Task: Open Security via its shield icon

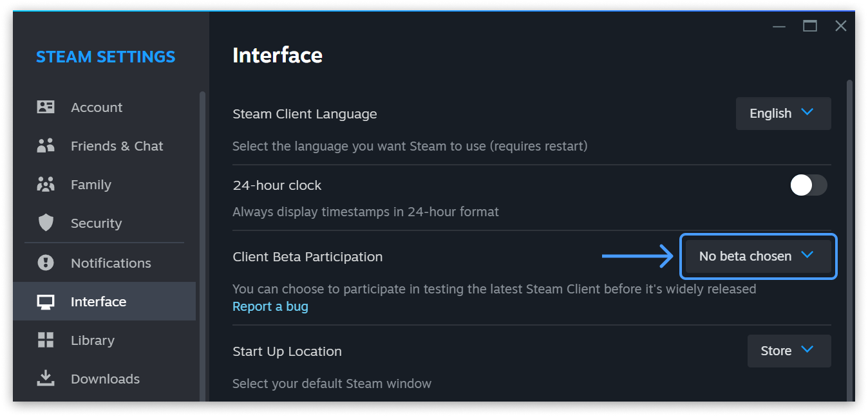Action: 45,223
